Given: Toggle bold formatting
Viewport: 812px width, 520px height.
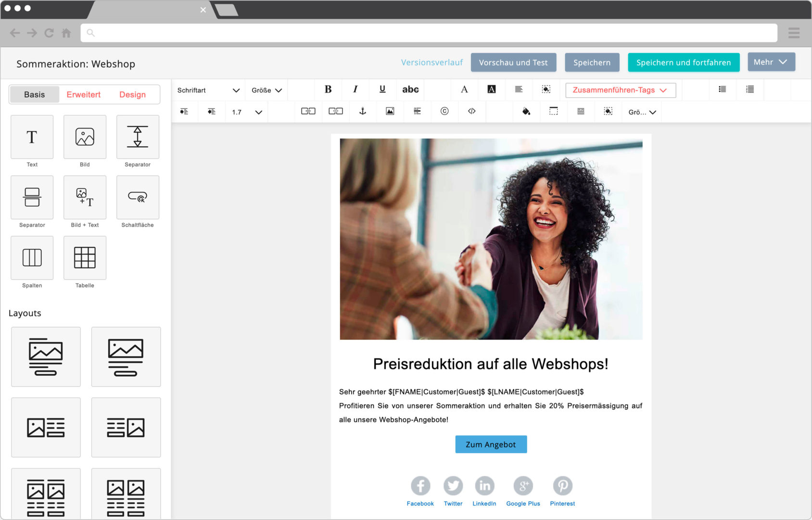Looking at the screenshot, I should click(328, 89).
